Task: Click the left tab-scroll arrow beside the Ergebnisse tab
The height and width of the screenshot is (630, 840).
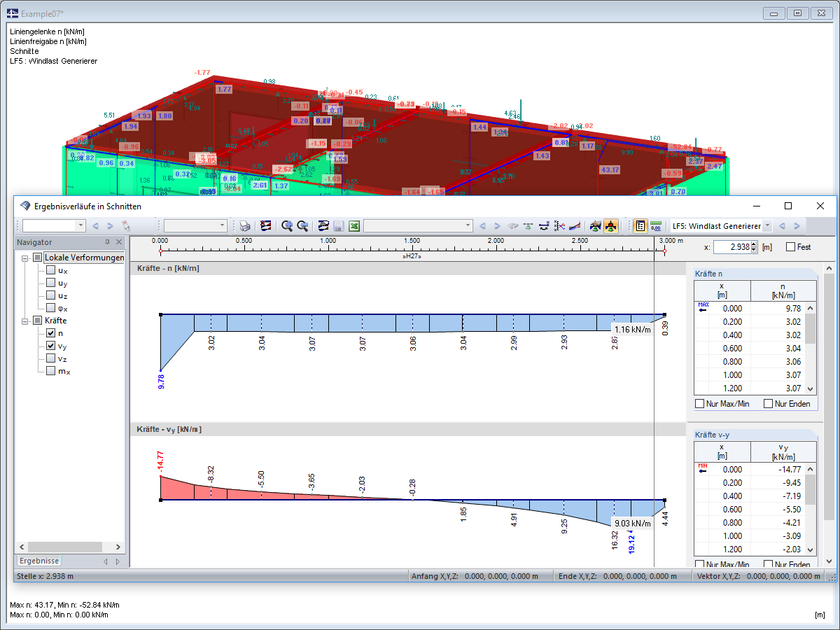Action: 106,561
